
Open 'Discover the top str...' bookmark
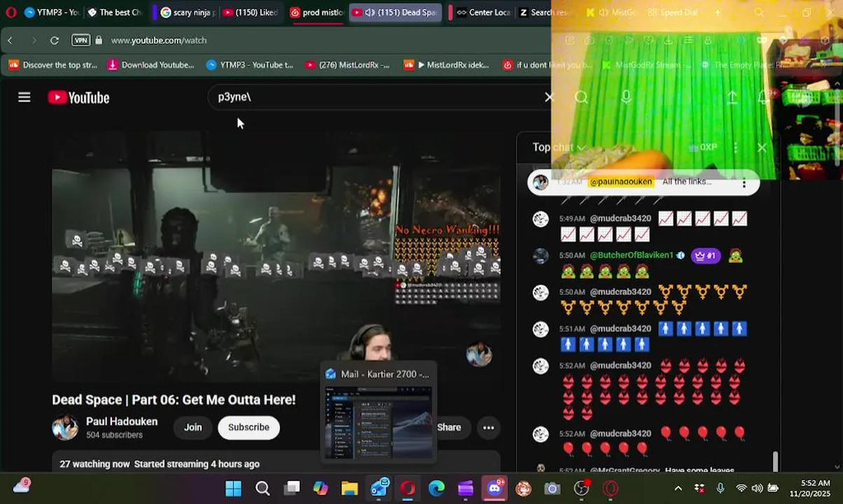[53, 65]
